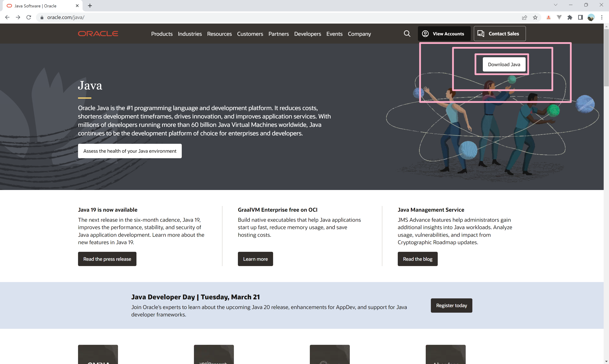Click the address bar URL oracle.com/java/
Viewport: 609px width, 364px height.
(x=65, y=17)
